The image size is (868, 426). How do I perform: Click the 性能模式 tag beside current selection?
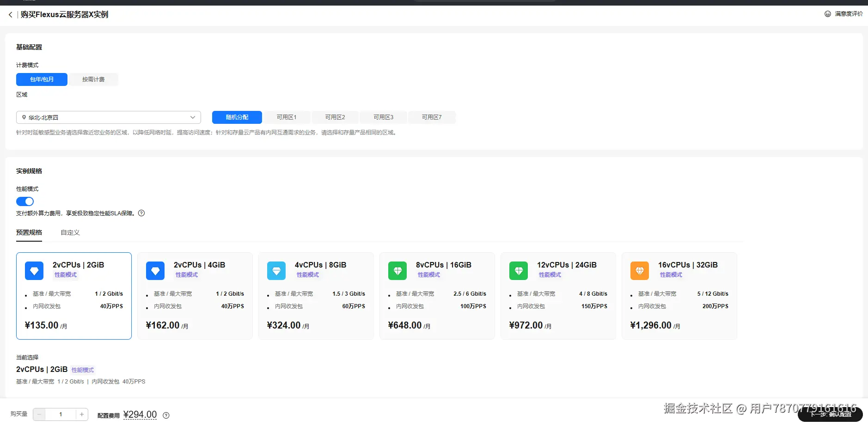[83, 370]
